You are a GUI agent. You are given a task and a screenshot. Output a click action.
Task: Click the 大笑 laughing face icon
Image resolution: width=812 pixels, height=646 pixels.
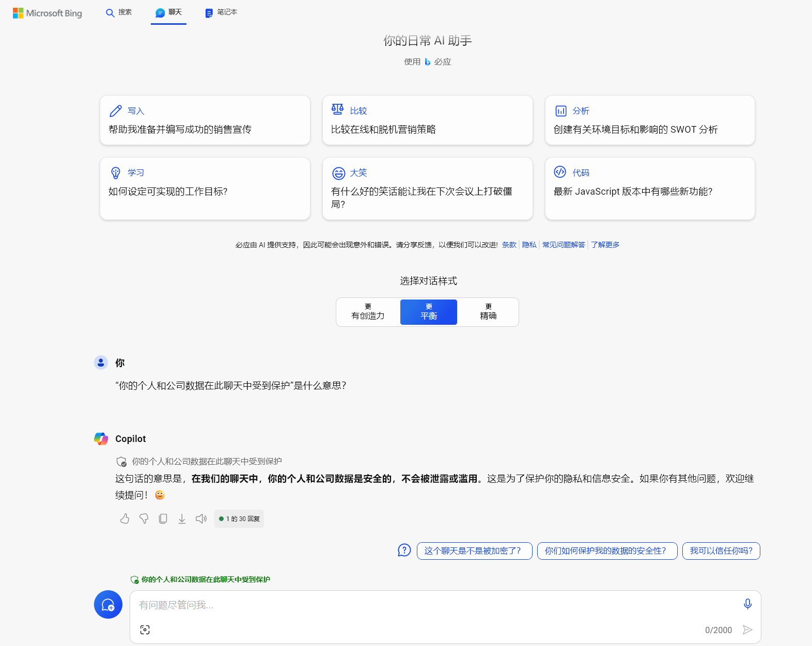(339, 173)
